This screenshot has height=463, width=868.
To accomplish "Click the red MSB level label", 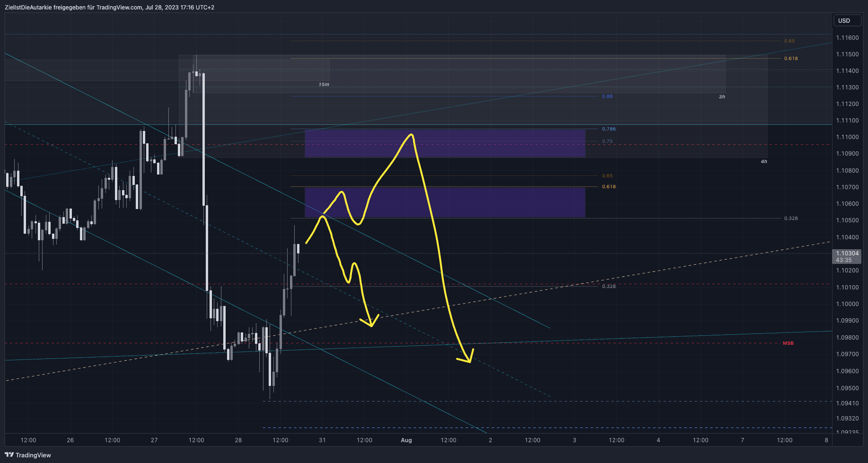I will [788, 343].
